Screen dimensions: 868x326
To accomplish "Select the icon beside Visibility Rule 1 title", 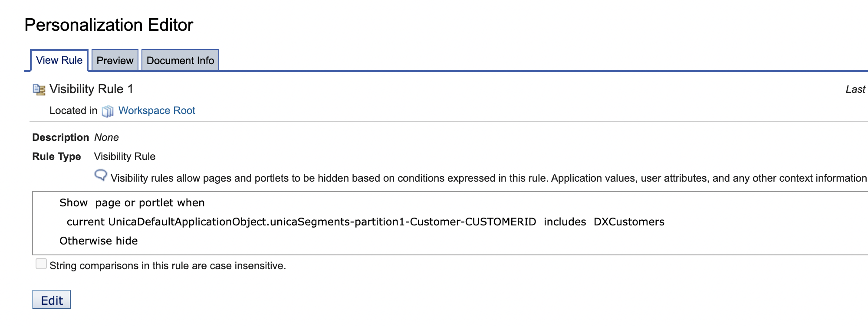I will pos(39,89).
